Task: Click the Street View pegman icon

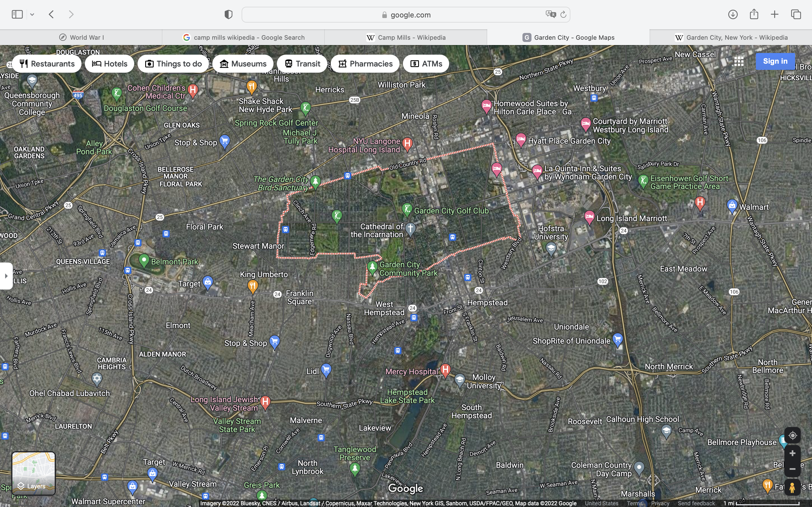Action: (x=792, y=488)
